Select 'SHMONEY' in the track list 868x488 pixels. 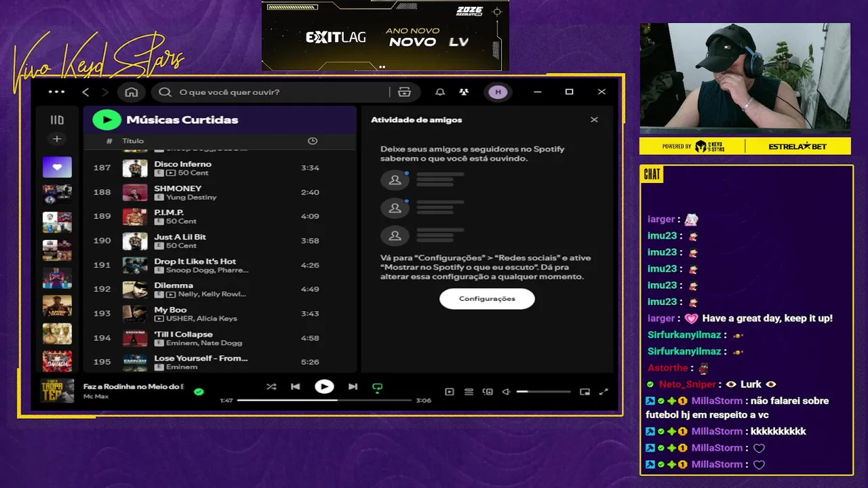(178, 188)
